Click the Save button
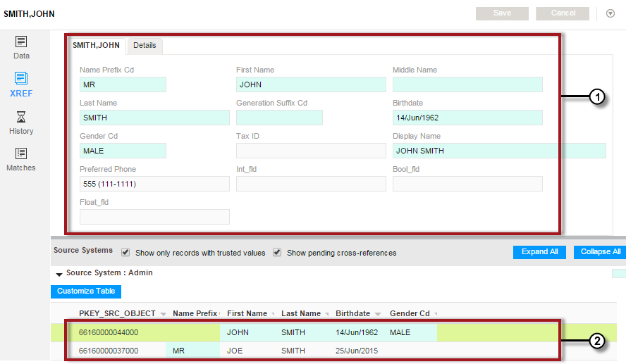Image resolution: width=626 pixels, height=364 pixels. (x=502, y=13)
